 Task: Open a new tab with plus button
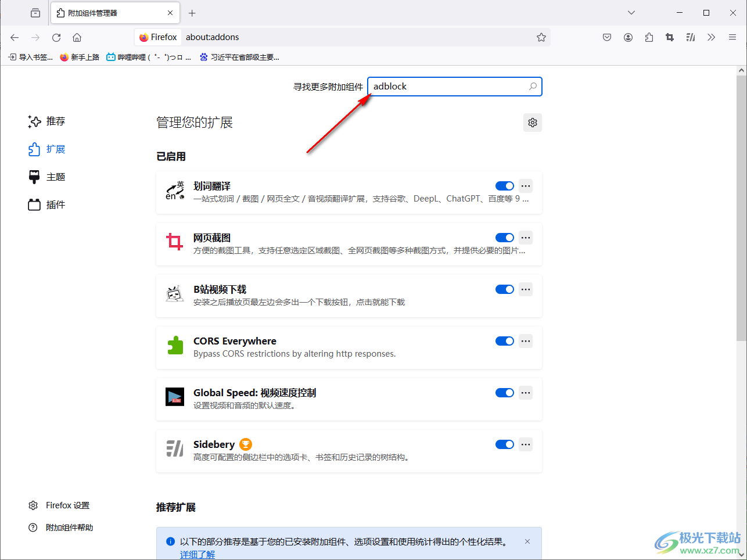tap(192, 13)
